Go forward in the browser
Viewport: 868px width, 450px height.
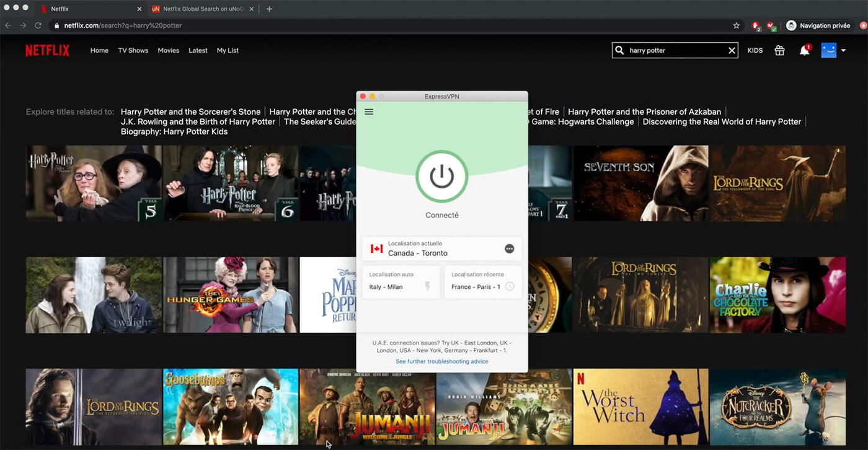tap(23, 25)
